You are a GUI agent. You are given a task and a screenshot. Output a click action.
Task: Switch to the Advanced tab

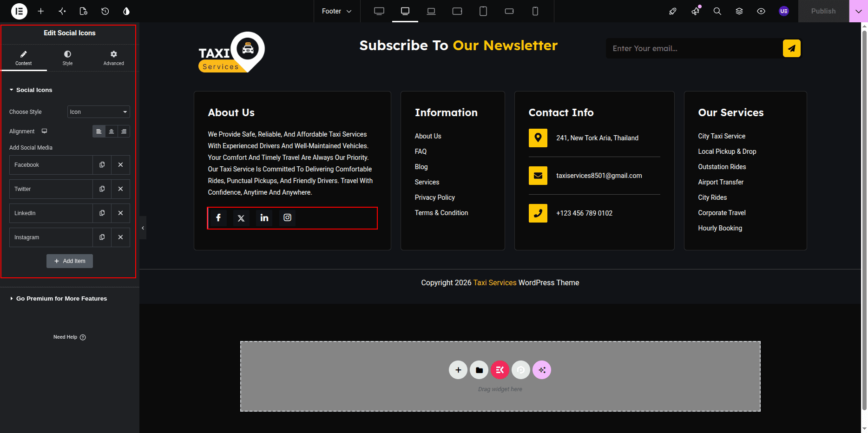[114, 58]
